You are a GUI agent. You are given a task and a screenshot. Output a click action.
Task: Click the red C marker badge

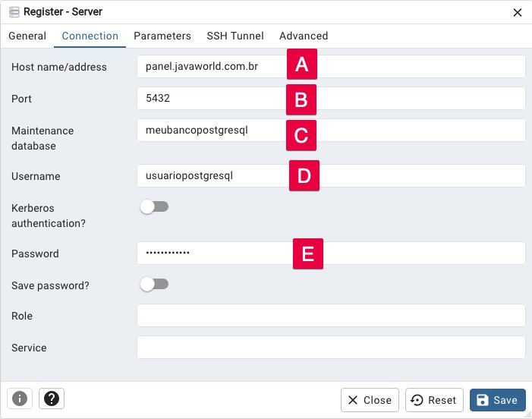(x=301, y=135)
